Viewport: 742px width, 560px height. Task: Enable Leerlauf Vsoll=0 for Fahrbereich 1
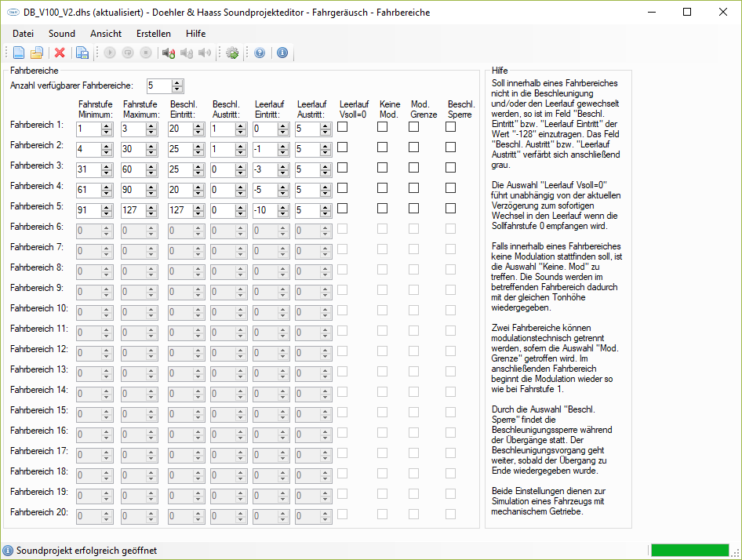click(343, 127)
